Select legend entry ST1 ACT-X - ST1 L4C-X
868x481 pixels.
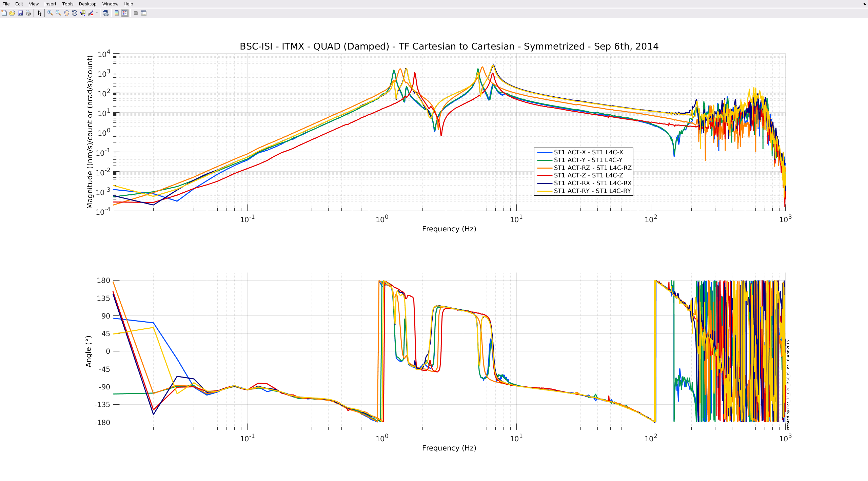(588, 152)
